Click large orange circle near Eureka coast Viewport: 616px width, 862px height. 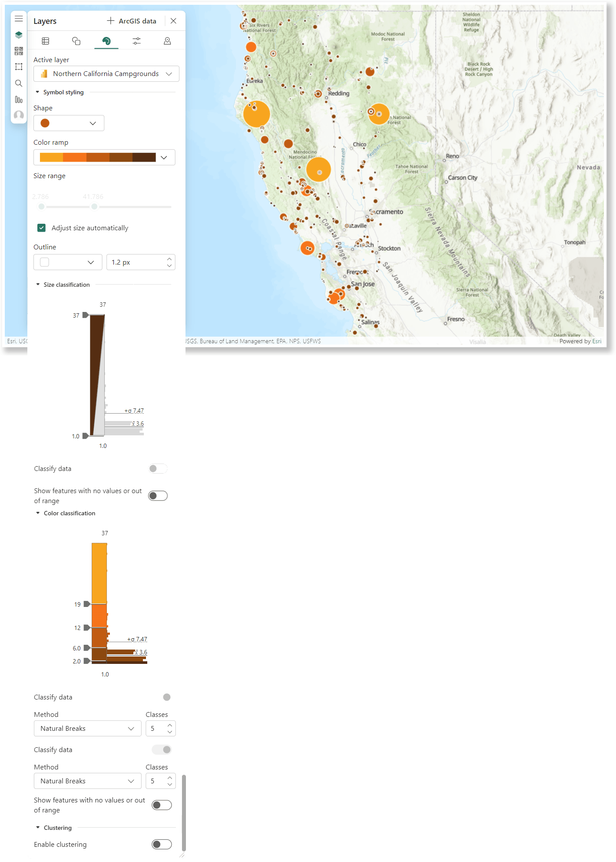pos(257,114)
